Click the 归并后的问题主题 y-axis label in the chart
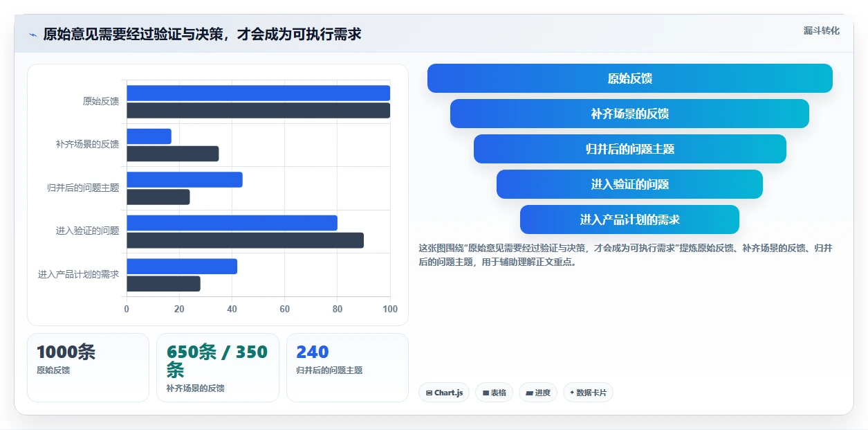The image size is (868, 430). (83, 188)
